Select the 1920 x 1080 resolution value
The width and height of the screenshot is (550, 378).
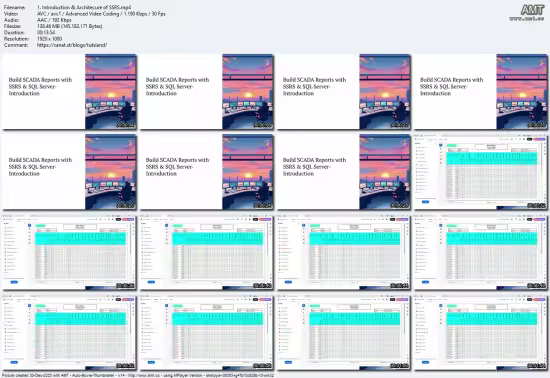49,39
